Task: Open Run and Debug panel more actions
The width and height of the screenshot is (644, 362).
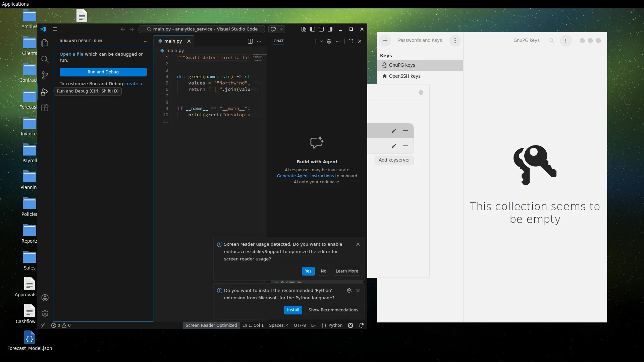Action: [146, 41]
